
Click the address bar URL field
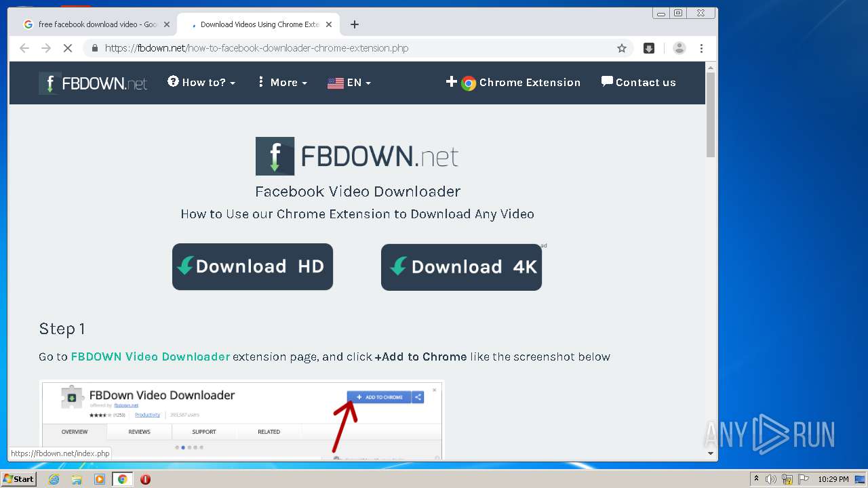point(358,48)
